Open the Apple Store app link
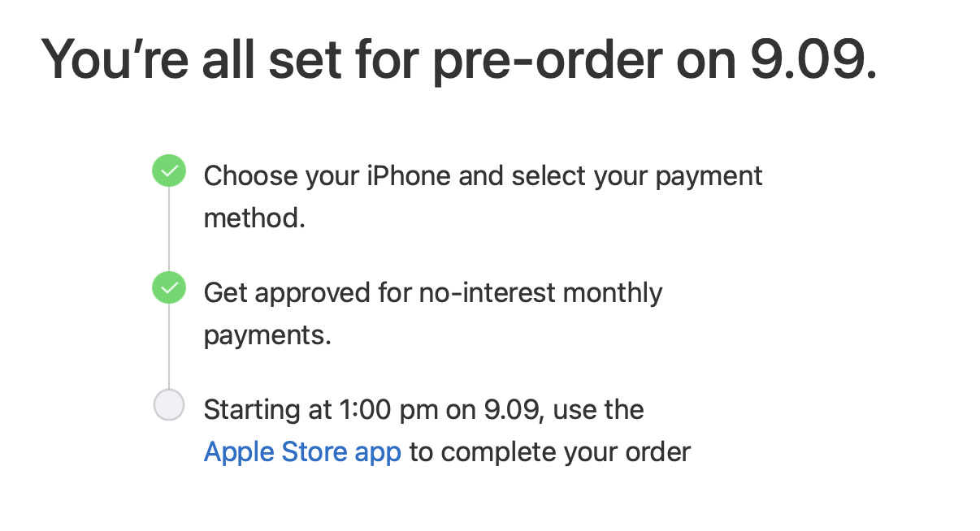The image size is (980, 531). pyautogui.click(x=302, y=452)
